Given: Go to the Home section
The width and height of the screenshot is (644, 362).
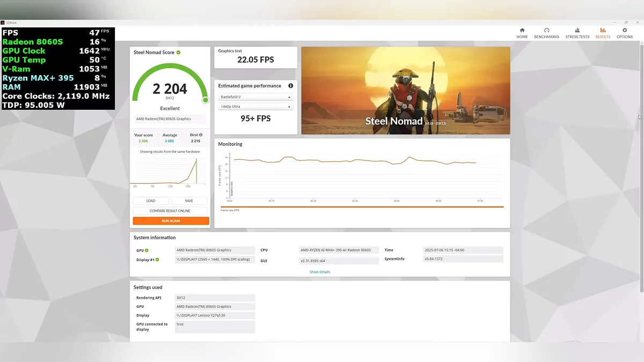Looking at the screenshot, I should tap(522, 33).
